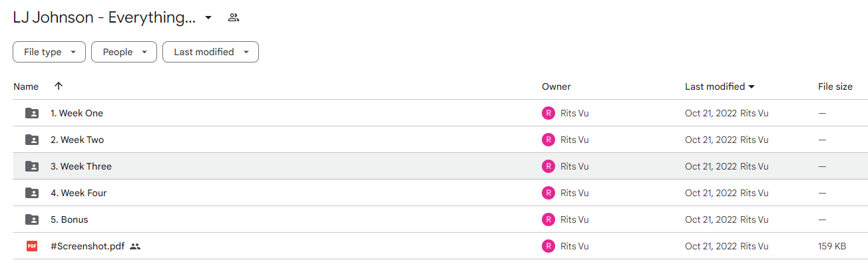The height and width of the screenshot is (272, 868).
Task: Click the File size column header
Action: click(x=835, y=86)
